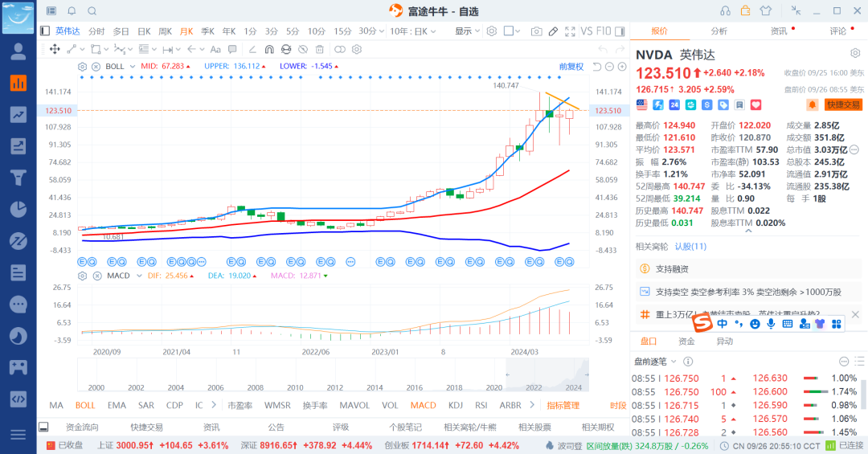Viewport: 868px width, 454px height.
Task: Open customer service headset icon
Action: [x=725, y=10]
